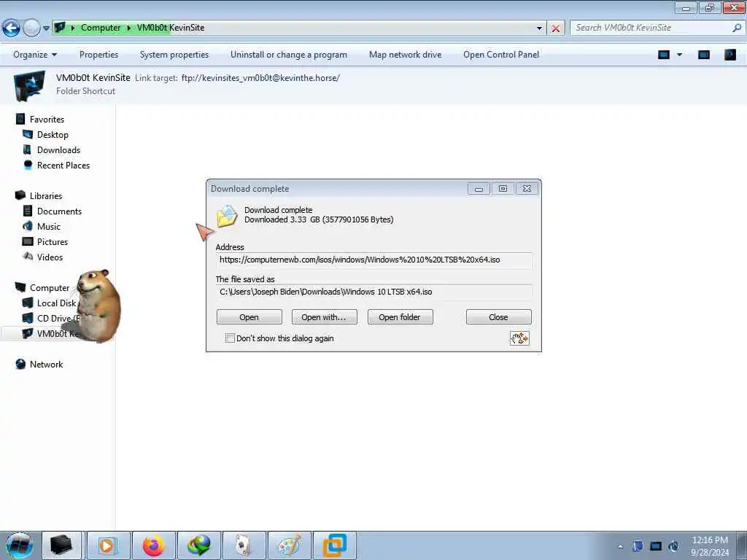Open the Pictures library
This screenshot has height=560, width=747.
pos(53,241)
